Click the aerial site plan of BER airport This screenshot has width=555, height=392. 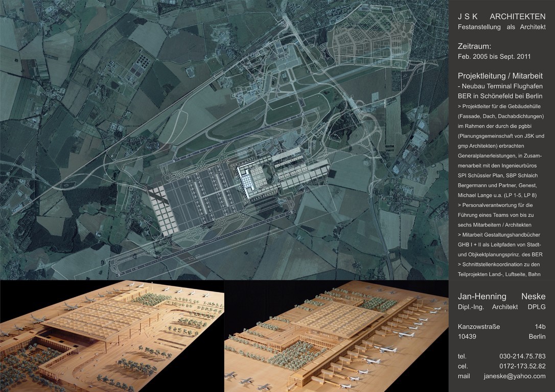tap(224, 139)
